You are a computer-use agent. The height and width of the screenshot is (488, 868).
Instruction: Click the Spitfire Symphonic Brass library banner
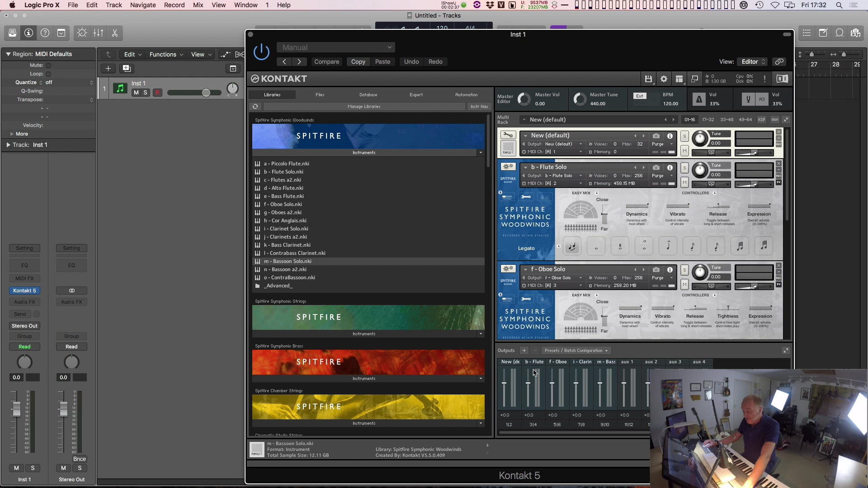click(368, 362)
